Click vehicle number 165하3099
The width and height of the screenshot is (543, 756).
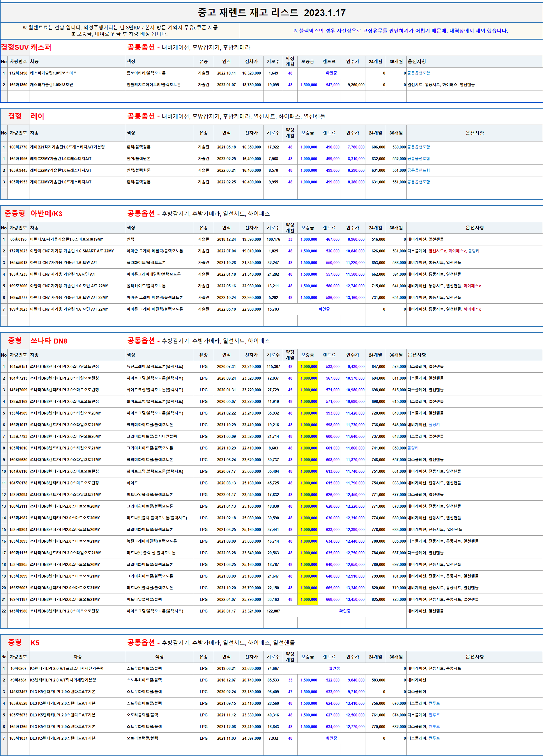pos(18,576)
